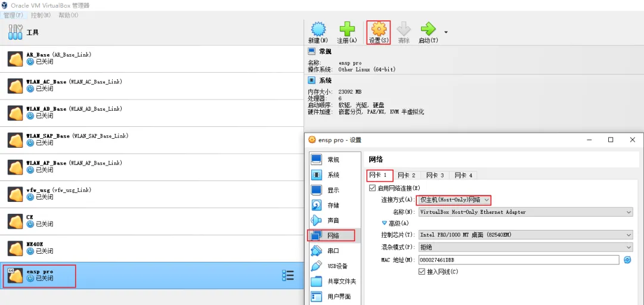Start the VM with 启动(T) arrow
The width and height of the screenshot is (644, 305).
(x=428, y=30)
